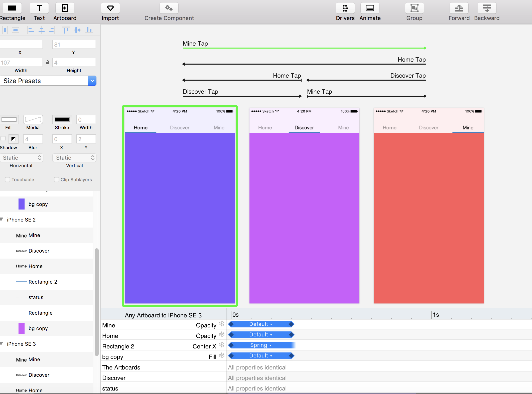Toggle the width-height aspect ratio lock
This screenshot has height=394, width=532.
[x=48, y=63]
